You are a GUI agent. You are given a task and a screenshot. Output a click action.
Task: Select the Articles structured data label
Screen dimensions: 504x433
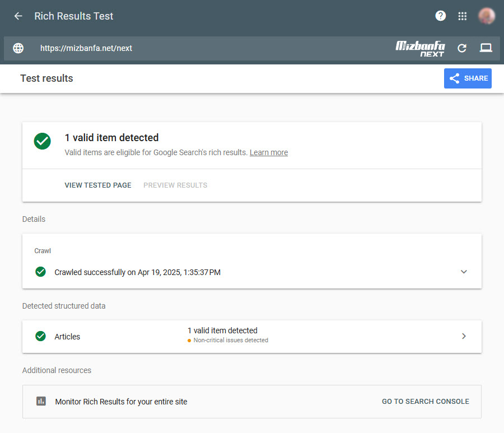[67, 337]
